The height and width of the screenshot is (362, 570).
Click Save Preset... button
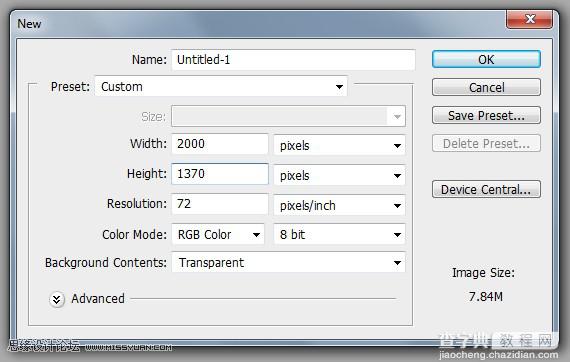click(x=486, y=115)
